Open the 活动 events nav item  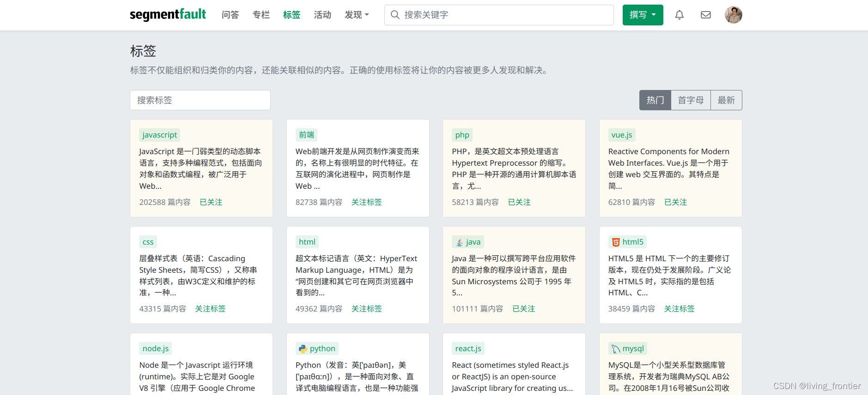(x=322, y=15)
